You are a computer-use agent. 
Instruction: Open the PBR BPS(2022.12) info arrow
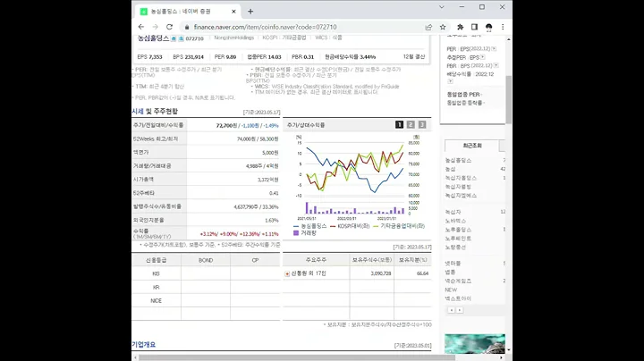pyautogui.click(x=496, y=65)
